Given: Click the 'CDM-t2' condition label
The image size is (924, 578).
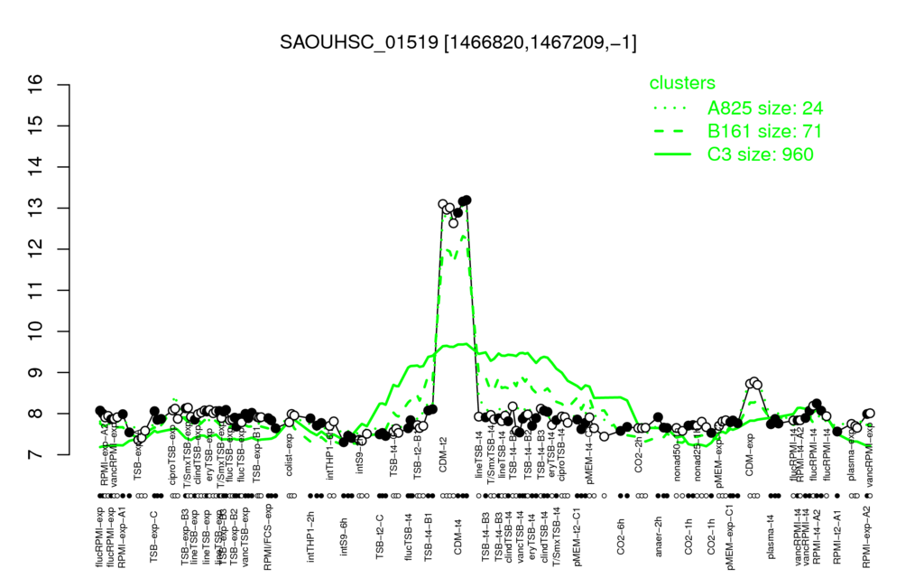Looking at the screenshot, I should (x=443, y=455).
